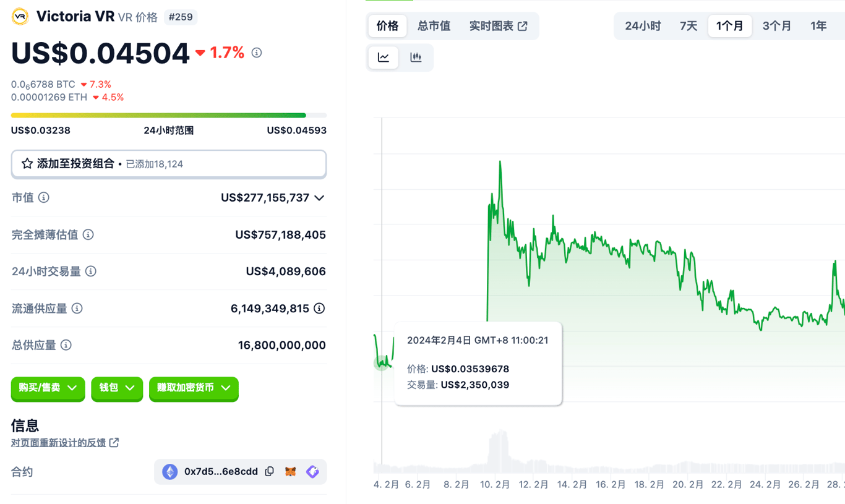Open the 购买/售卖 dropdown

(x=48, y=388)
